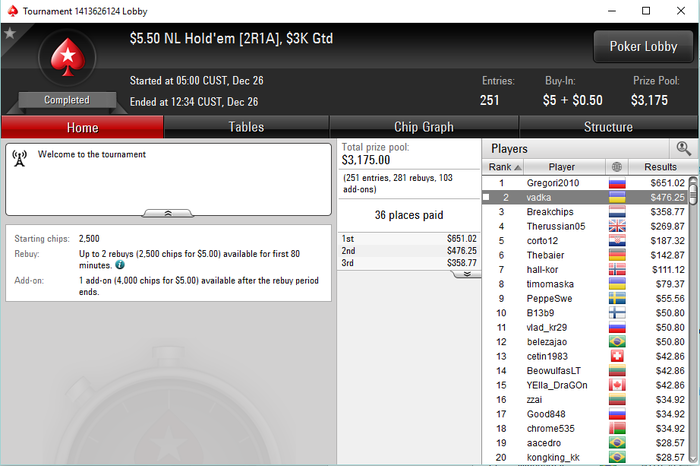Click the country globe column header

click(x=617, y=167)
